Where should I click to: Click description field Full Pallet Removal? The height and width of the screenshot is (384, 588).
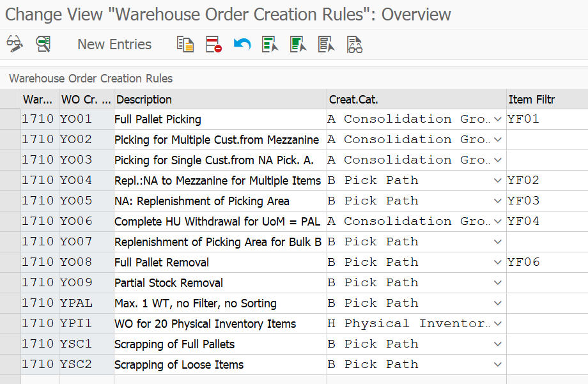click(x=220, y=262)
